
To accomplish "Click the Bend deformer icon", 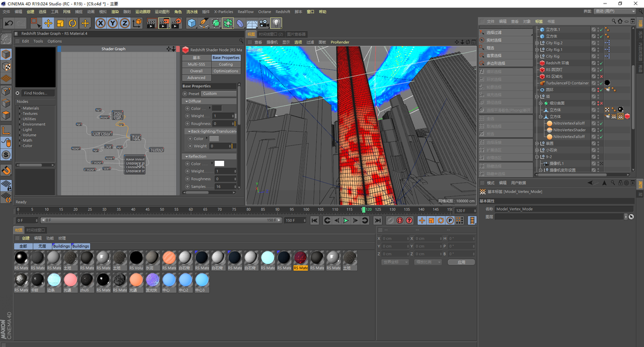I will [x=240, y=23].
